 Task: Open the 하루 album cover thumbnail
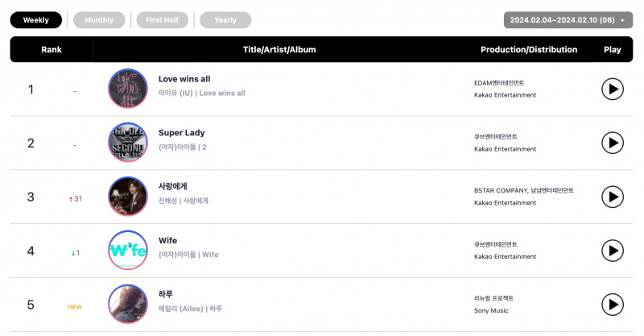[x=128, y=304]
